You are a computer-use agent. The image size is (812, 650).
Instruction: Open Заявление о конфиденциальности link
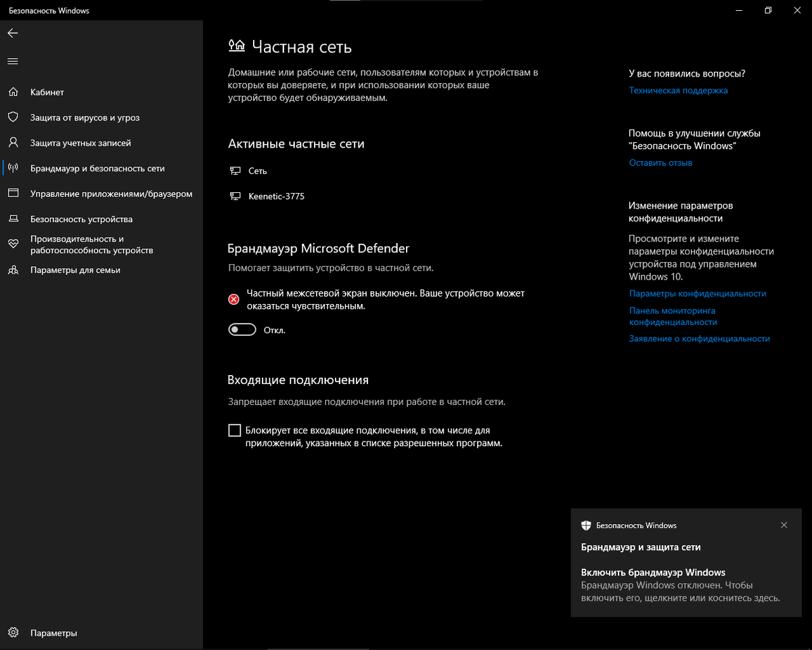(x=700, y=338)
